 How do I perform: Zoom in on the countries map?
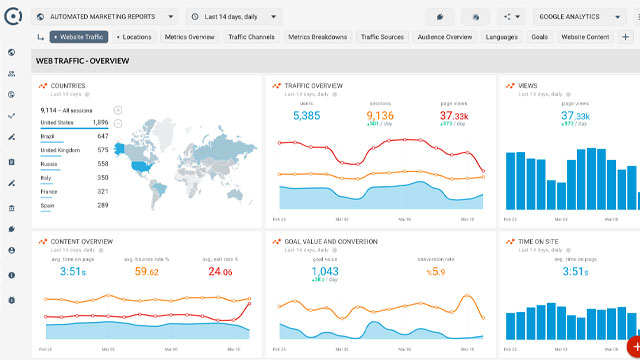tap(118, 110)
